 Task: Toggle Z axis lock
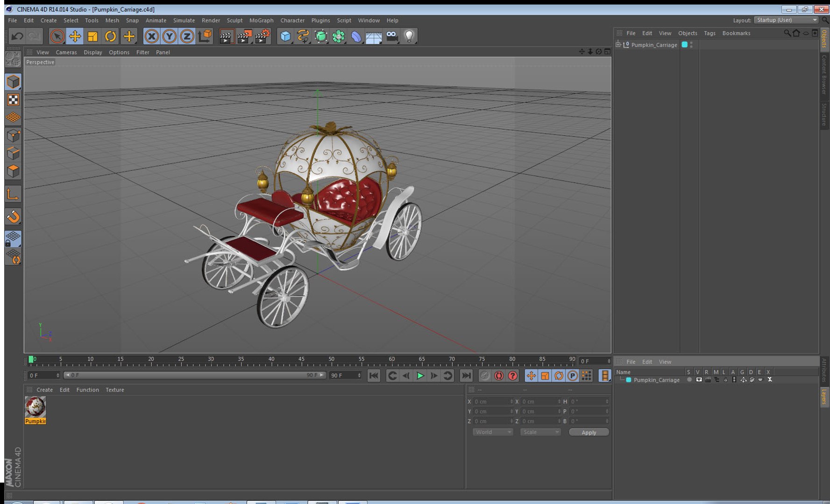pos(187,36)
